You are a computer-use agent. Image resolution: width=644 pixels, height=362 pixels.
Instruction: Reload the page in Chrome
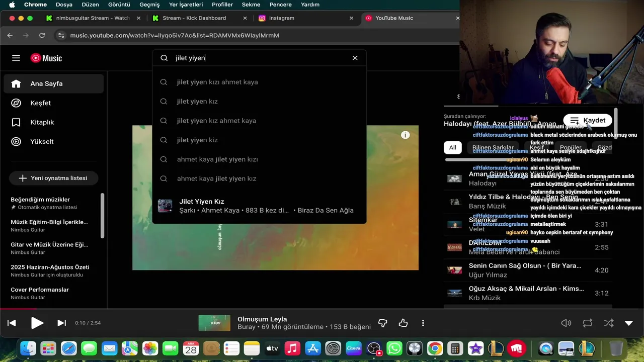coord(42,35)
